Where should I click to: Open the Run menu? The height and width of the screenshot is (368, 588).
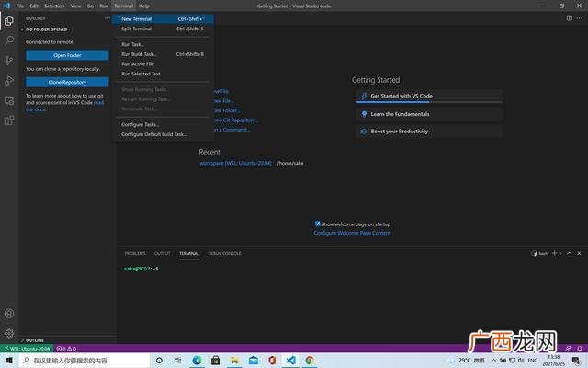[104, 6]
